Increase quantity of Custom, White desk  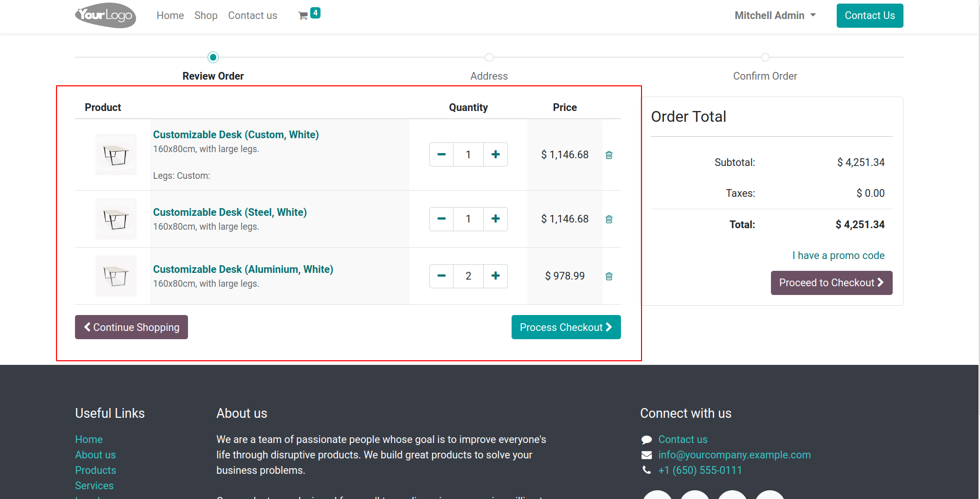click(x=495, y=155)
